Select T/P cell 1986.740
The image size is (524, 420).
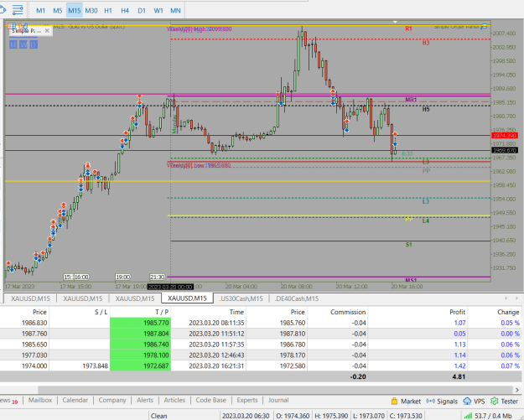[x=140, y=345]
